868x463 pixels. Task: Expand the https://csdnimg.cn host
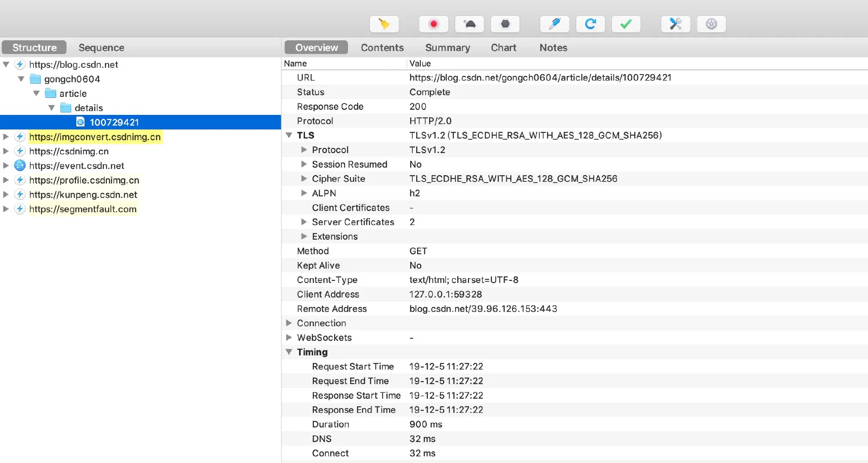point(6,151)
